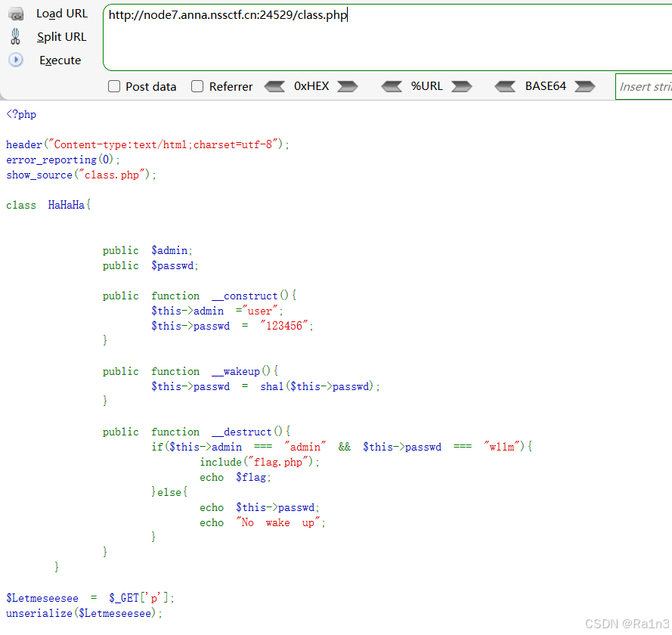The height and width of the screenshot is (635, 672).
Task: Click the HaHaHa class name in code
Action: pos(66,204)
